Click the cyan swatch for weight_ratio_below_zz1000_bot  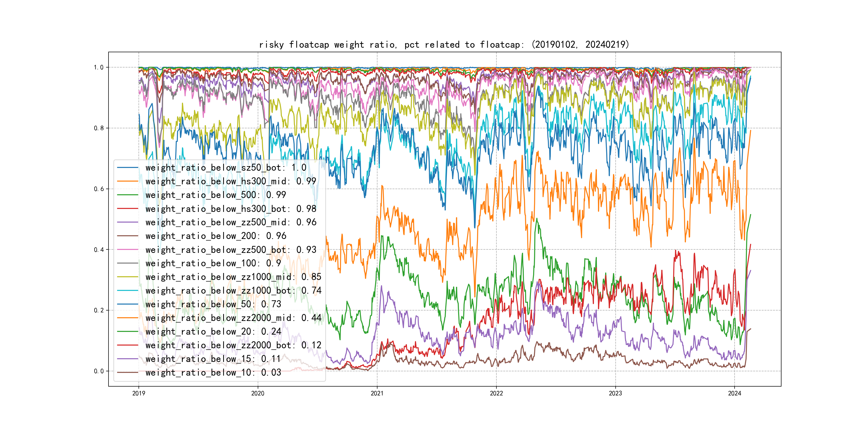(127, 290)
